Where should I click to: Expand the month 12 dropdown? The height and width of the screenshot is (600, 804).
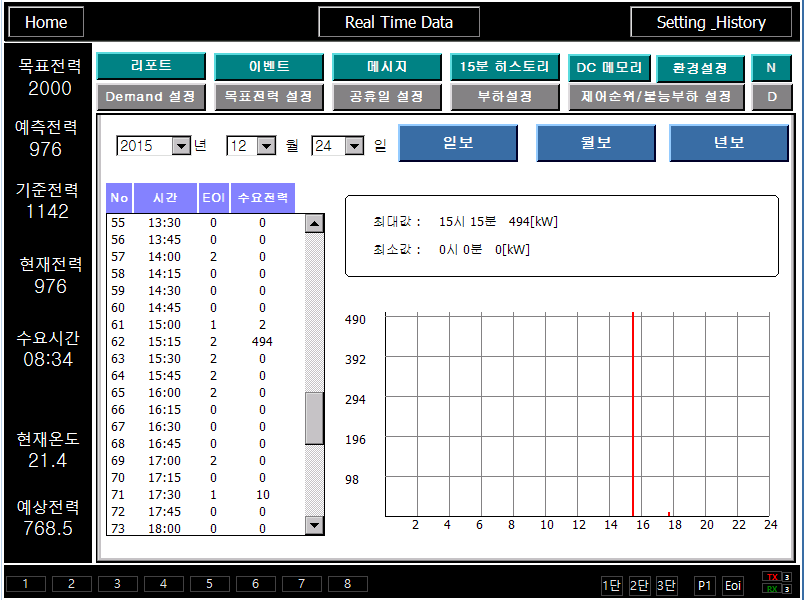tap(266, 146)
